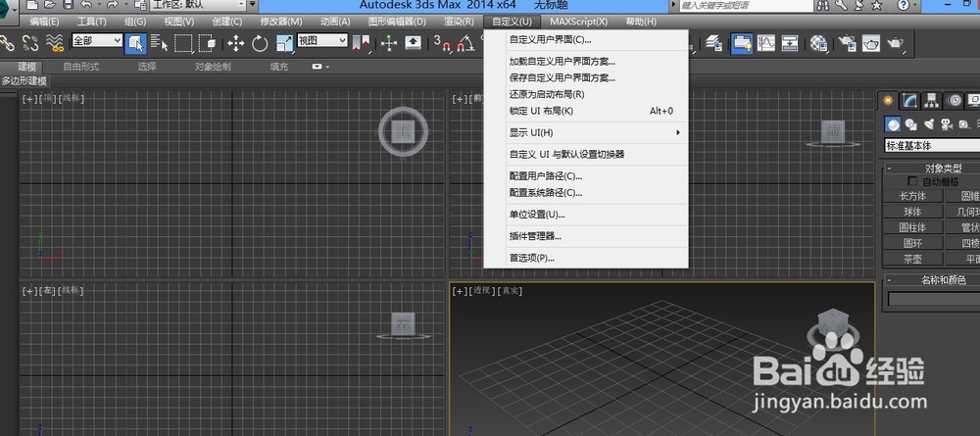Pick the Select and Move tool
This screenshot has width=980, height=436.
click(x=235, y=43)
